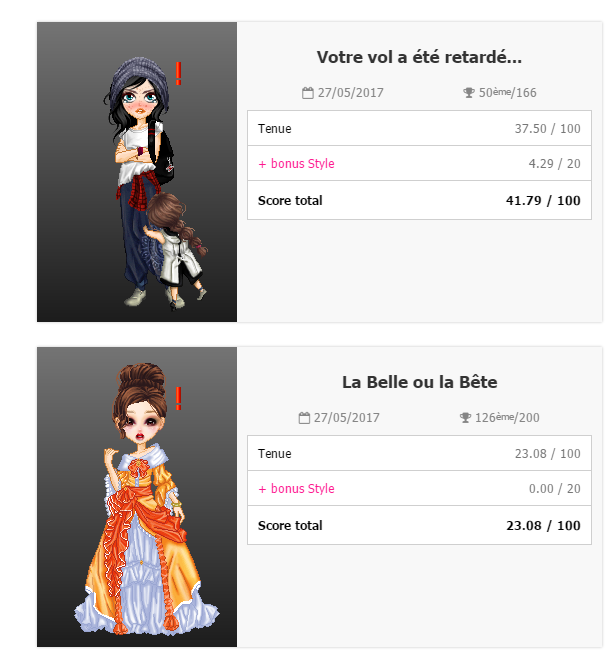Click trophy icon beside 50ème/166 ranking

coord(469,92)
